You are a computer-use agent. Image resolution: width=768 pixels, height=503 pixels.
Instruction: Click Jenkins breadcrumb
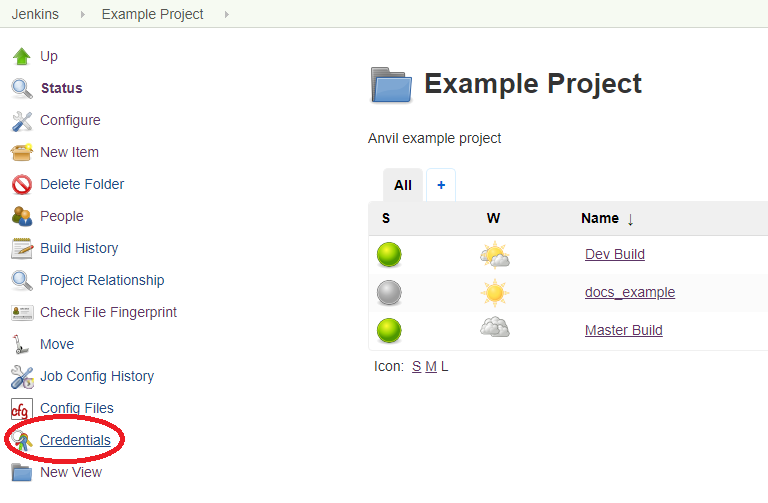[x=35, y=14]
